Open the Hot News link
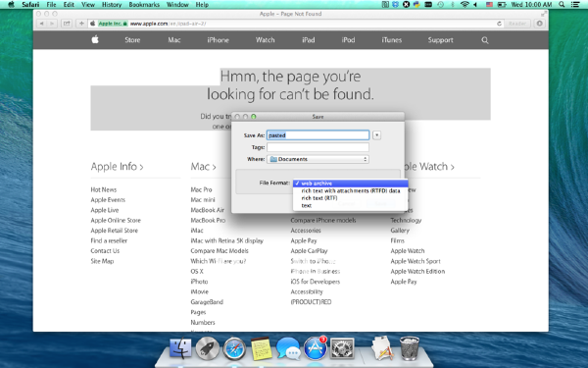The height and width of the screenshot is (368, 588). 104,189
